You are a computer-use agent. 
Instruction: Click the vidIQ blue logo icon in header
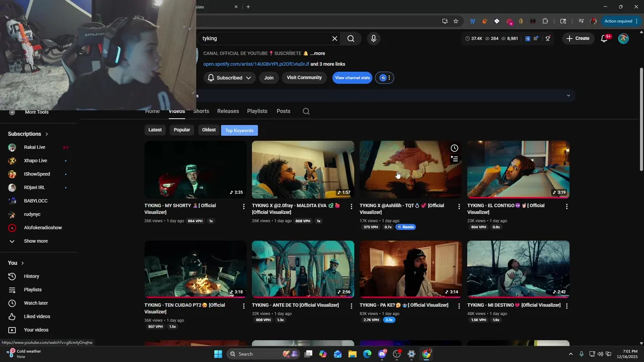528,38
